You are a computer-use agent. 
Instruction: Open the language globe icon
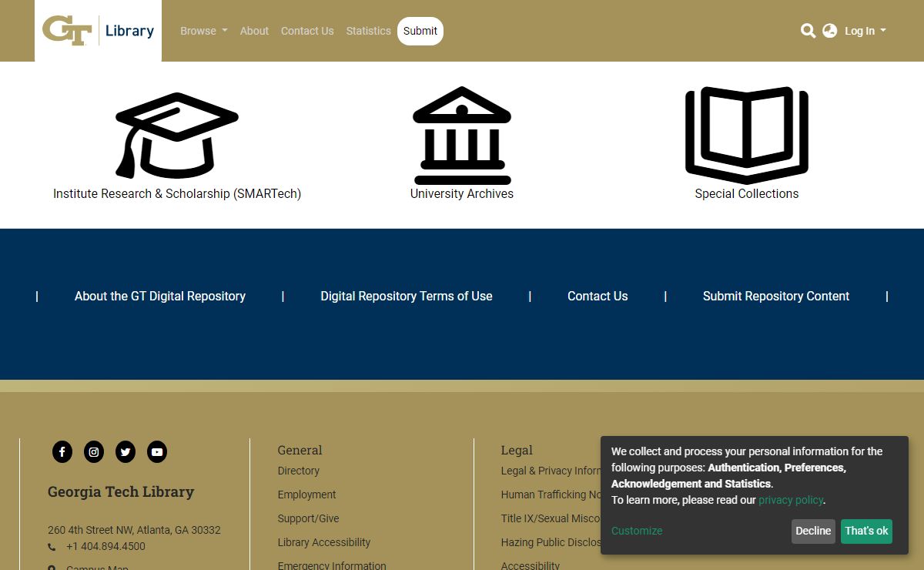829,31
